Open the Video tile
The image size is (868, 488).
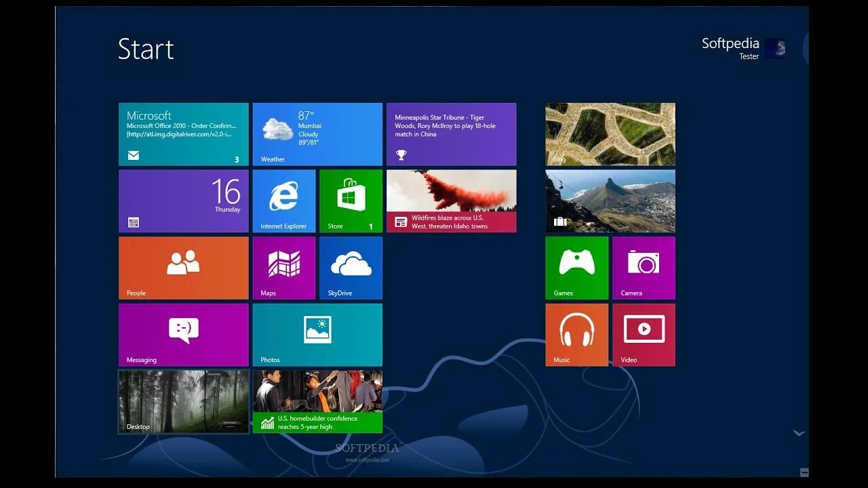(644, 335)
